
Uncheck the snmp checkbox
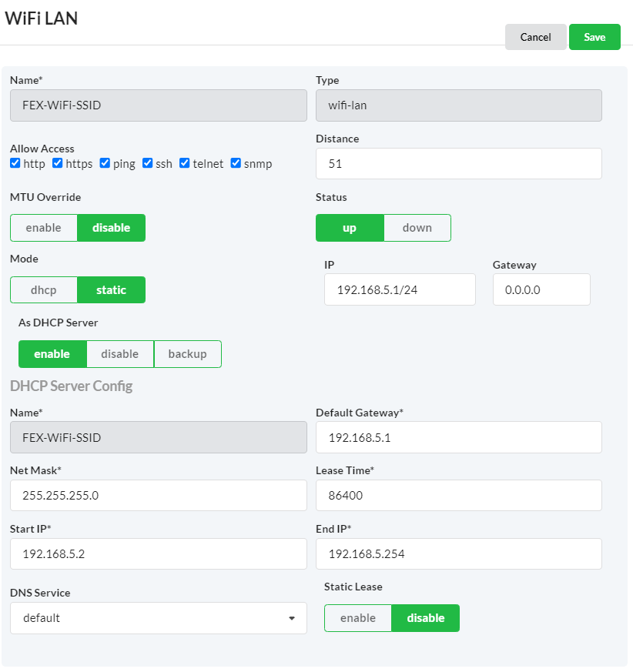(236, 163)
